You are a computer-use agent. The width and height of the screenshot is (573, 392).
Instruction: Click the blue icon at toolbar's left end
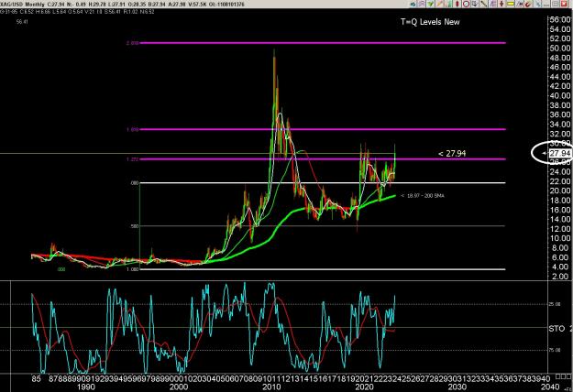(x=413, y=4)
